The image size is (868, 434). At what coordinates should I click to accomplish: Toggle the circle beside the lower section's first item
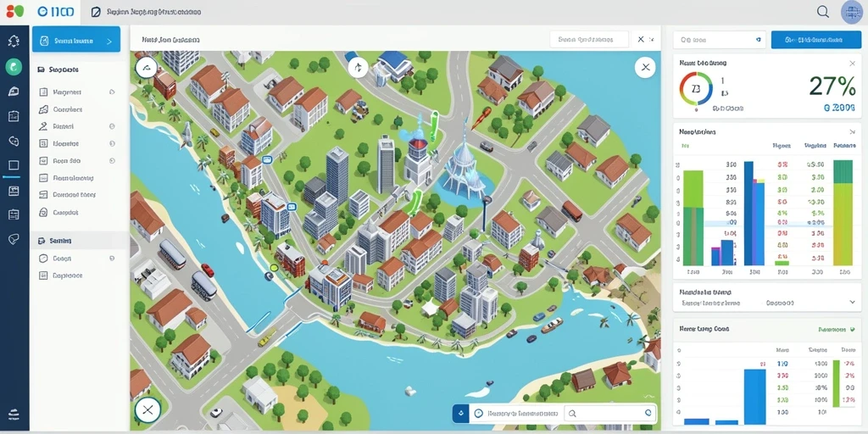coord(112,258)
